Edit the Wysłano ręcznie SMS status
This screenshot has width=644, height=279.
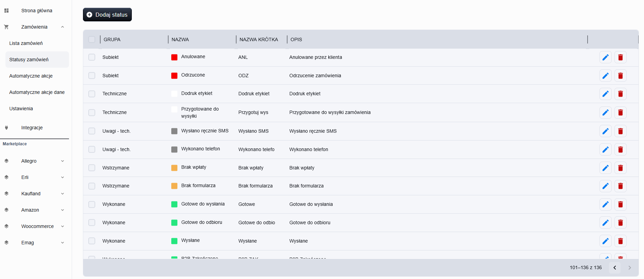tap(605, 131)
